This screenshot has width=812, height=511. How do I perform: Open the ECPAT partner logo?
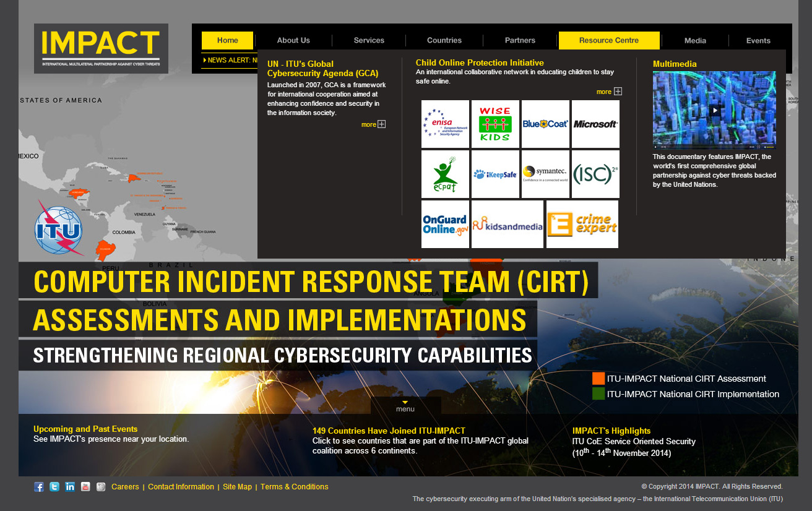(445, 174)
